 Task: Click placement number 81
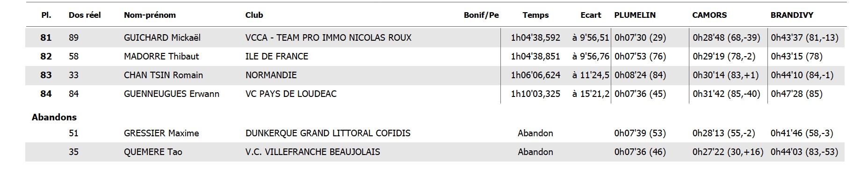point(46,37)
